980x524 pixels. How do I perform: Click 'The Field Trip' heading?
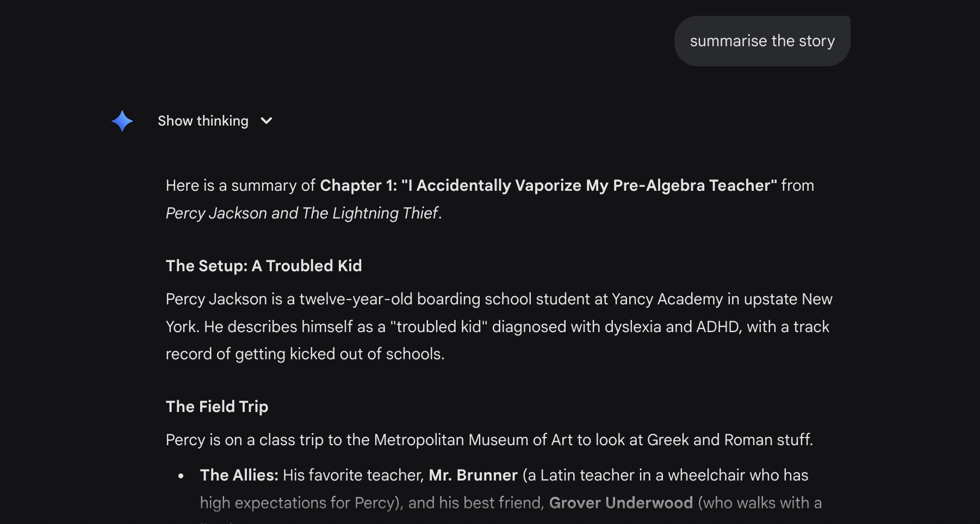pyautogui.click(x=217, y=407)
